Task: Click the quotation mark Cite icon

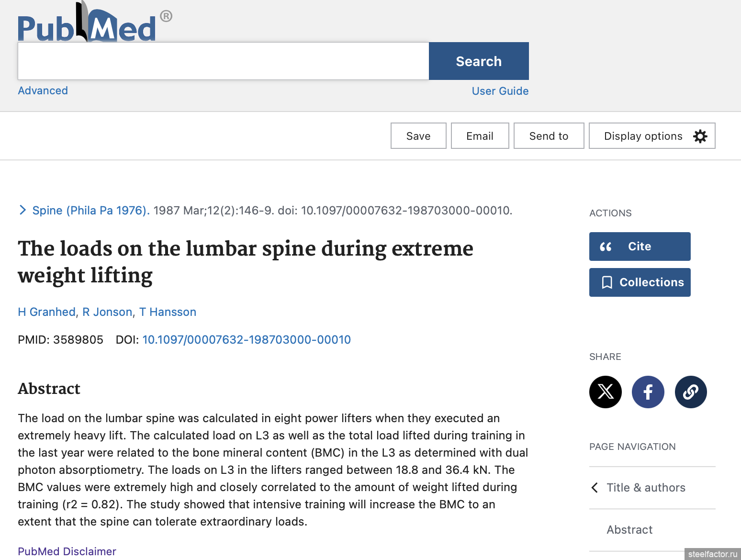Action: click(606, 246)
